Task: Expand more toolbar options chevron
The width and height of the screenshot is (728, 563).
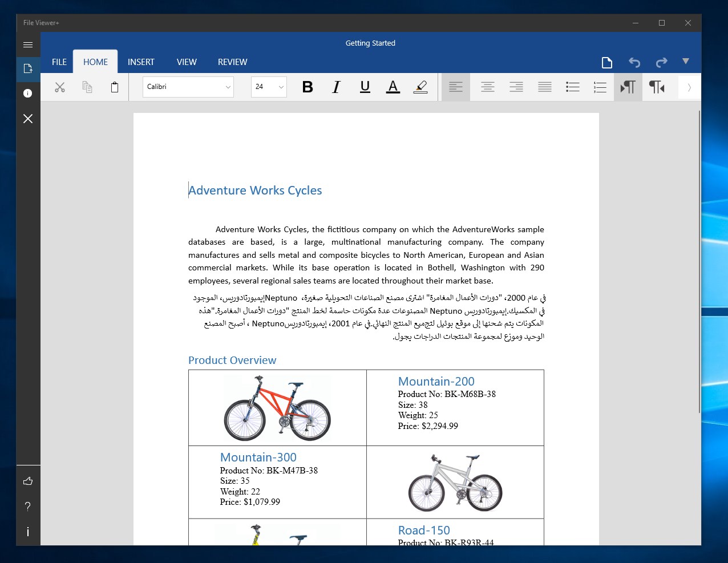Action: pyautogui.click(x=689, y=87)
